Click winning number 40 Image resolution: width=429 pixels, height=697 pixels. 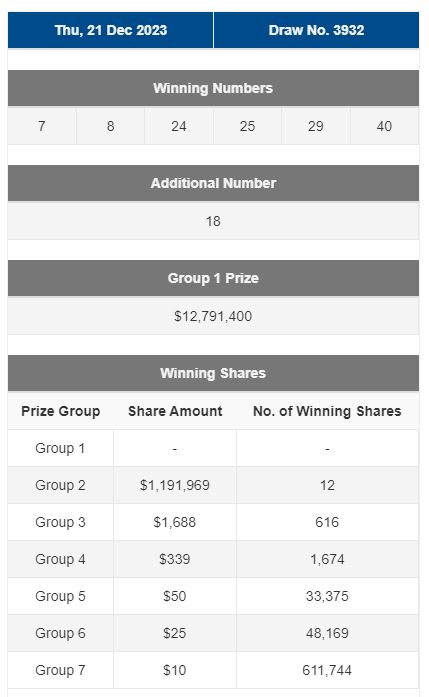pyautogui.click(x=384, y=126)
